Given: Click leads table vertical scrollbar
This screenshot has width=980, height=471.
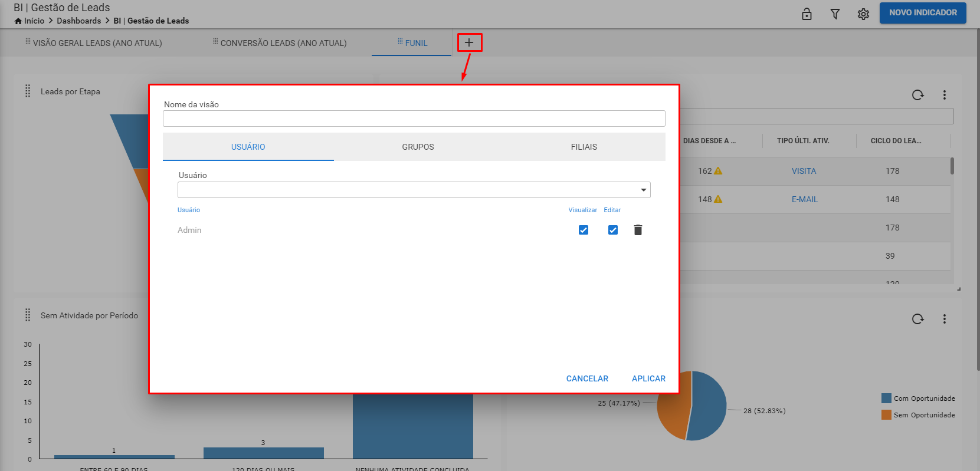Looking at the screenshot, I should coord(952,166).
